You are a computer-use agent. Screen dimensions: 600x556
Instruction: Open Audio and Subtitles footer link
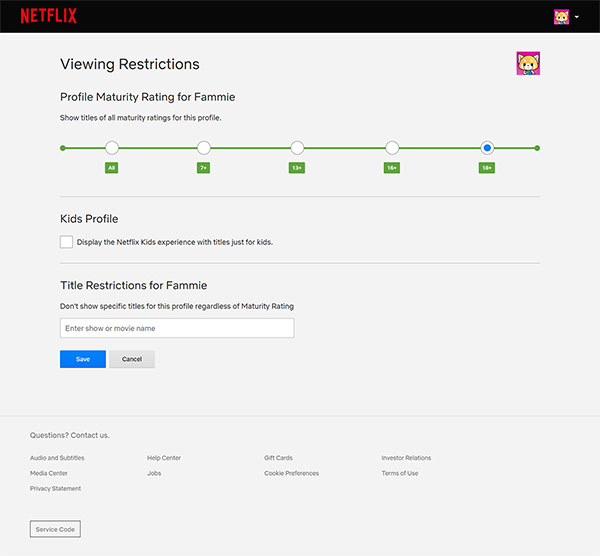point(57,458)
